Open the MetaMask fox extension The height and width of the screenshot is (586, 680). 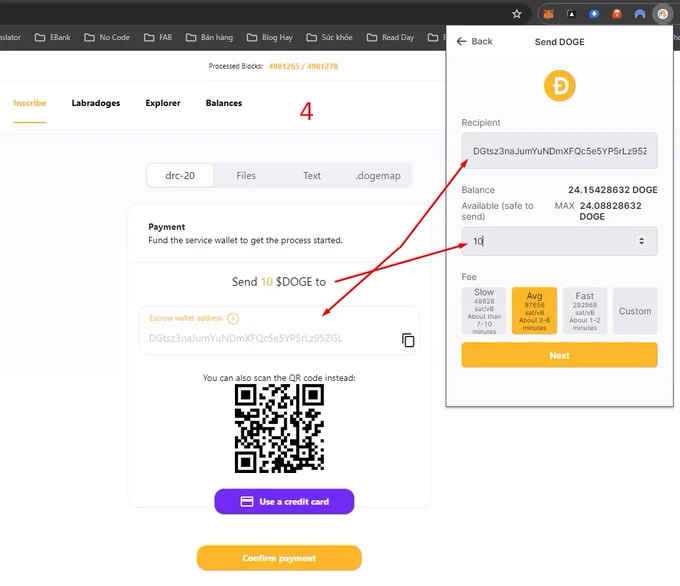[x=549, y=14]
